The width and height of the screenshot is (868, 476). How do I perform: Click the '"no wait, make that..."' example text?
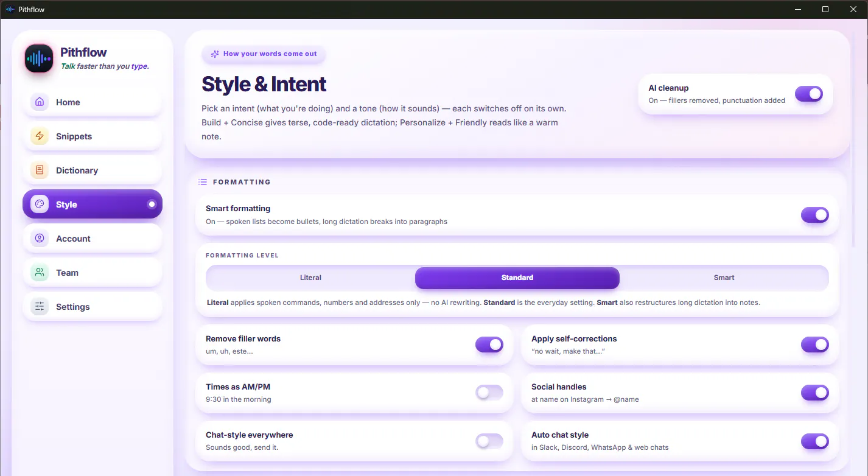pyautogui.click(x=568, y=352)
